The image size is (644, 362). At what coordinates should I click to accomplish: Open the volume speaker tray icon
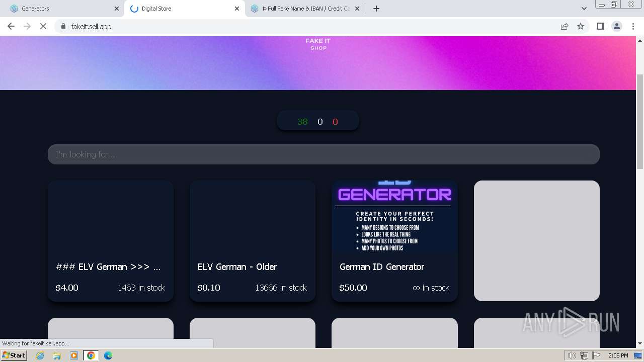tap(572, 355)
